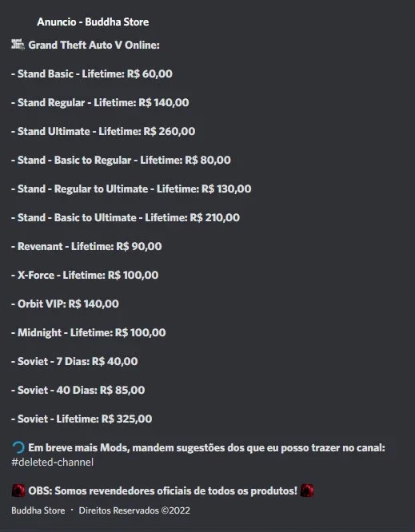Click the Buddha Store footer text
Viewport: 415px width, 532px height.
pos(38,510)
